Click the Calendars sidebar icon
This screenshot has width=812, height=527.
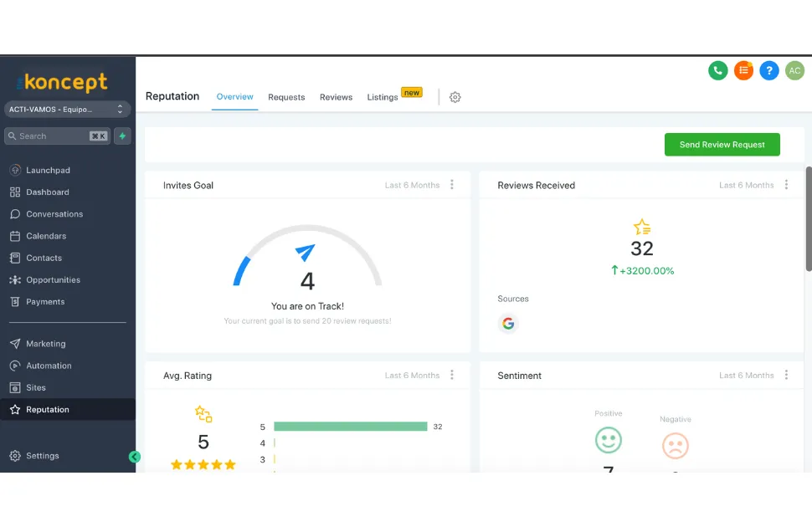point(15,236)
